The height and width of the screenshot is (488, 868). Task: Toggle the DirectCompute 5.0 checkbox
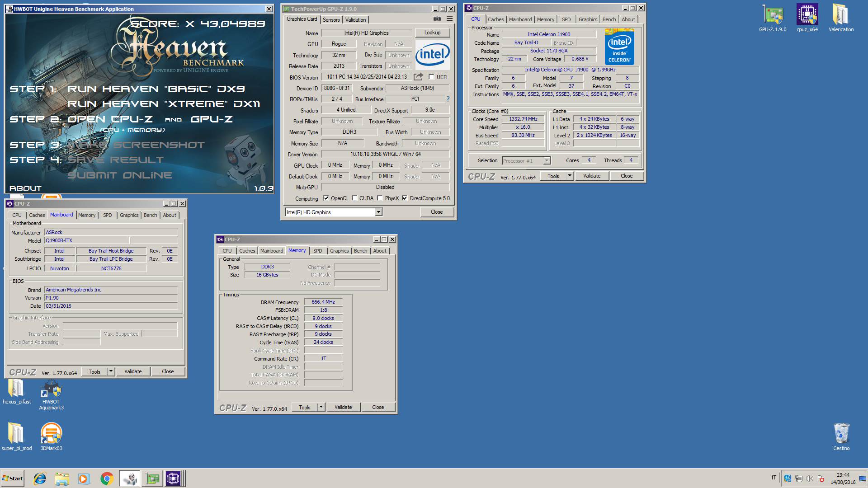click(405, 198)
